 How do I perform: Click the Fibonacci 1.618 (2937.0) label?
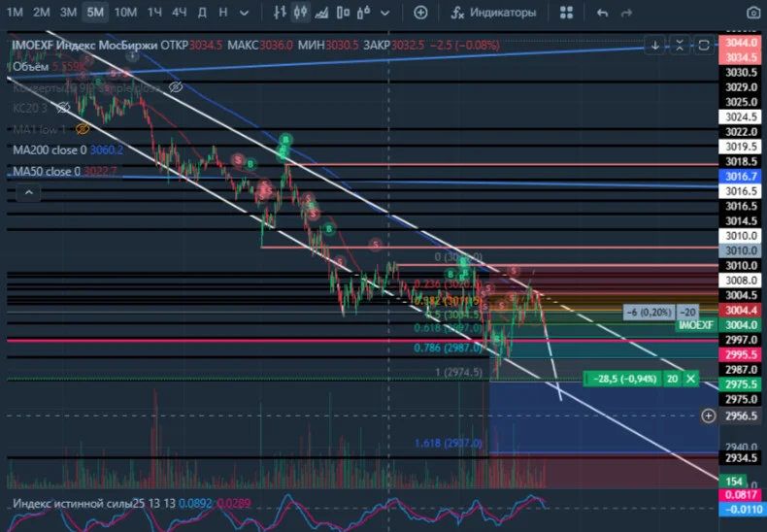(449, 443)
